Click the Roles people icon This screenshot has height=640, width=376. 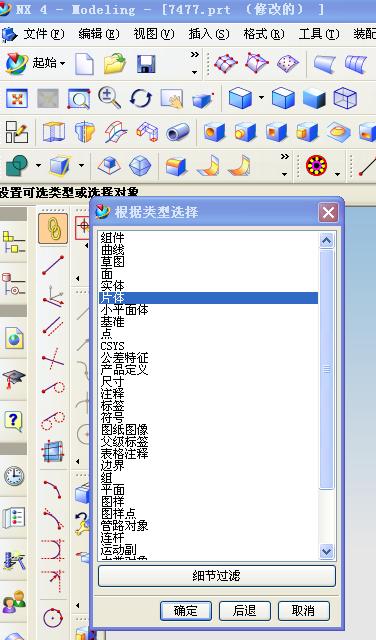click(x=13, y=602)
